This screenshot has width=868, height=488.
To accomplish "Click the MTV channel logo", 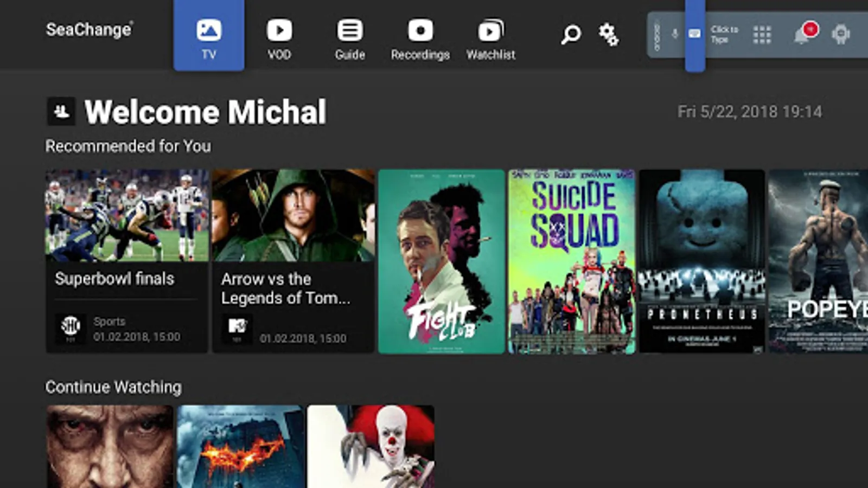I will coord(237,328).
